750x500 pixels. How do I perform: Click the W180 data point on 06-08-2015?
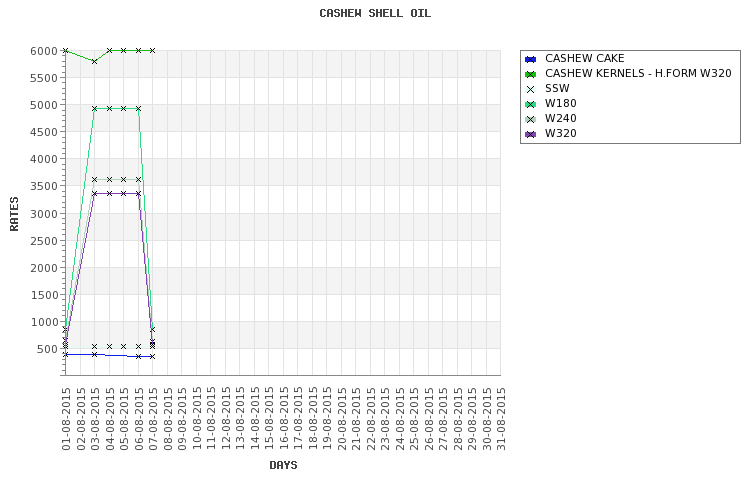[x=138, y=109]
